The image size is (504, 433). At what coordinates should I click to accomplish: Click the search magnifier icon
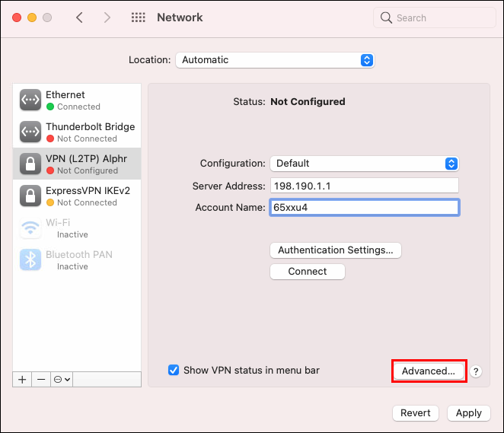(x=386, y=18)
